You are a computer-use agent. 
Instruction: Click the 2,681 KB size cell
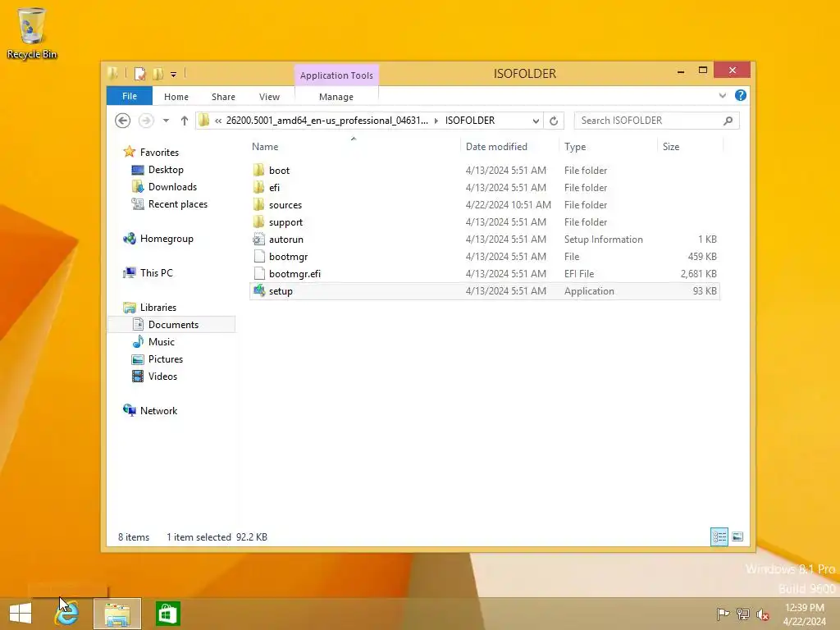[x=699, y=274]
